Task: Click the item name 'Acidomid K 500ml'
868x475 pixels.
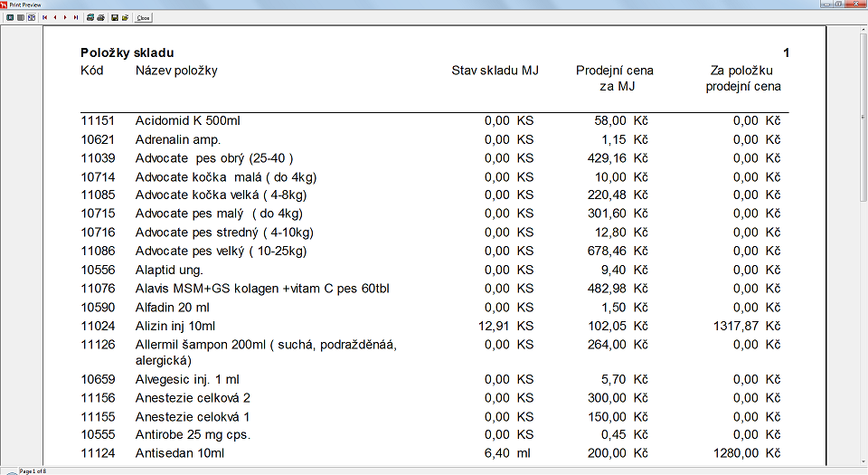Action: 188,120
